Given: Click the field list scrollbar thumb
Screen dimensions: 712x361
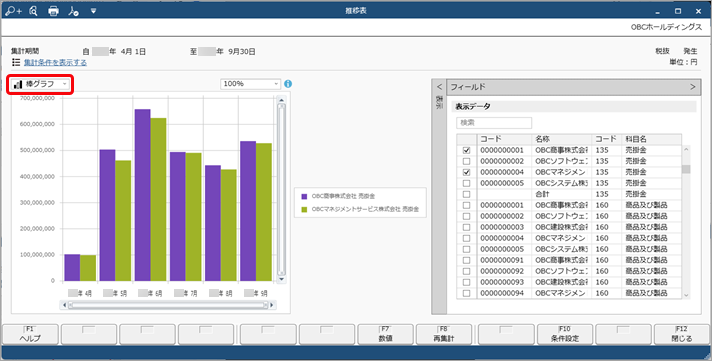Looking at the screenshot, I should coord(686,169).
